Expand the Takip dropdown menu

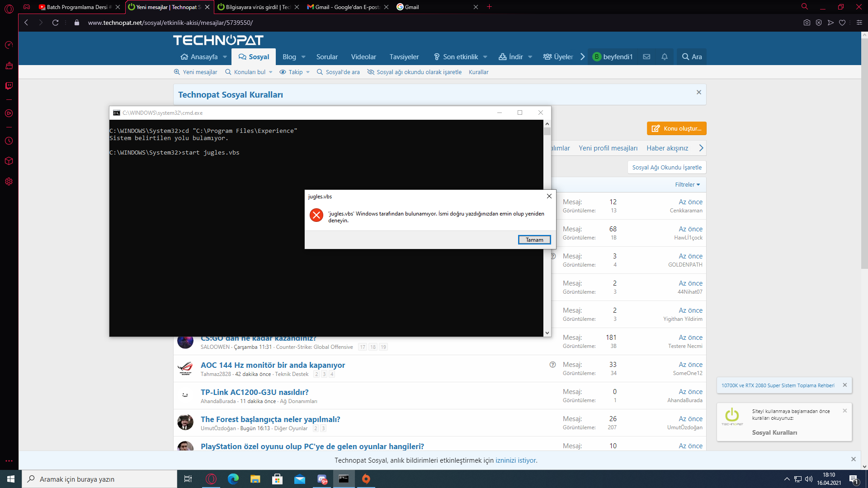pyautogui.click(x=308, y=72)
